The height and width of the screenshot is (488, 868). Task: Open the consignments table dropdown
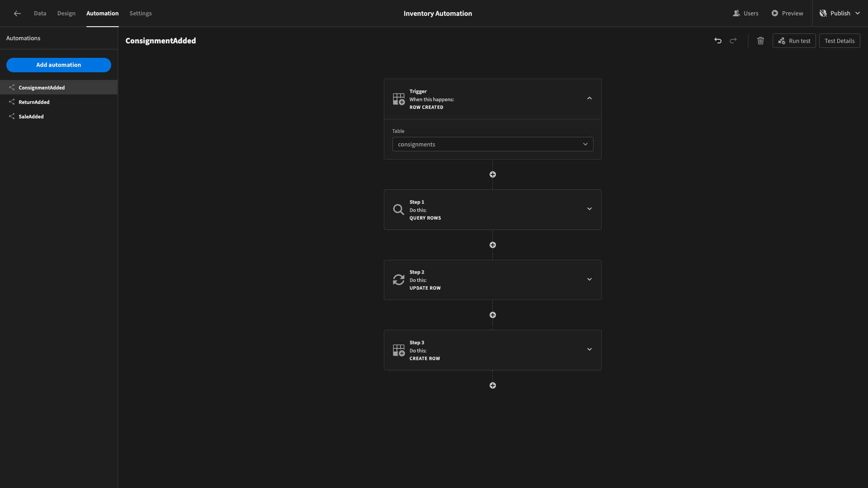pyautogui.click(x=493, y=144)
